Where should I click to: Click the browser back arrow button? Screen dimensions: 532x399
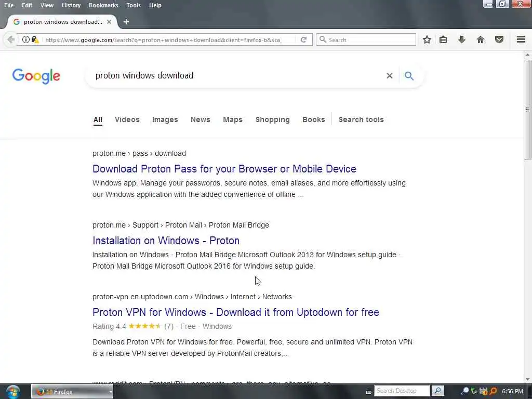(x=11, y=39)
